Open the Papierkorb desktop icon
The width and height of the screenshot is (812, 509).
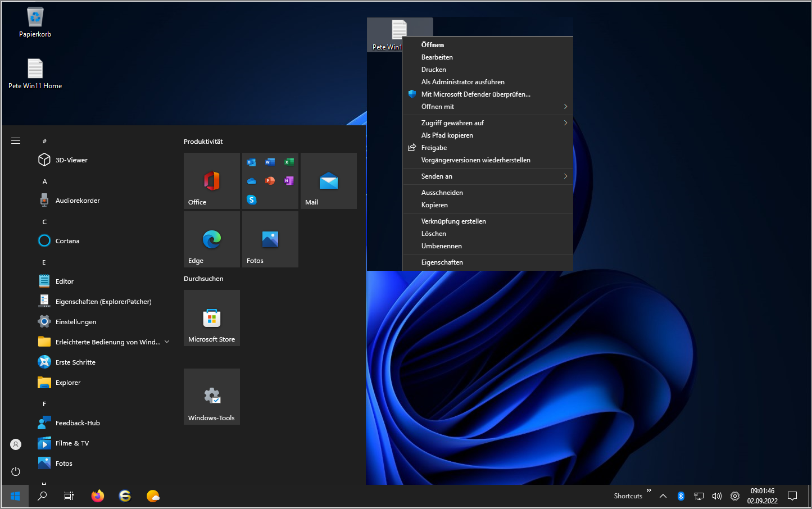point(35,22)
